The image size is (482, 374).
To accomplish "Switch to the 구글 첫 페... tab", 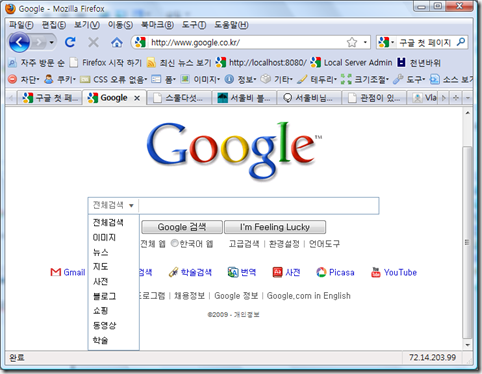I will 49,98.
